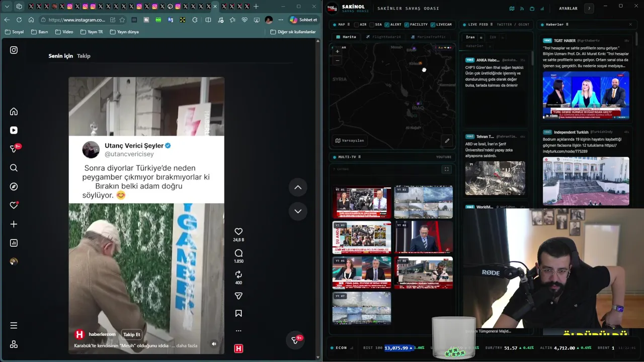Open Instagram messages icon with 9+ badge
This screenshot has width=644, height=362.
point(14,149)
